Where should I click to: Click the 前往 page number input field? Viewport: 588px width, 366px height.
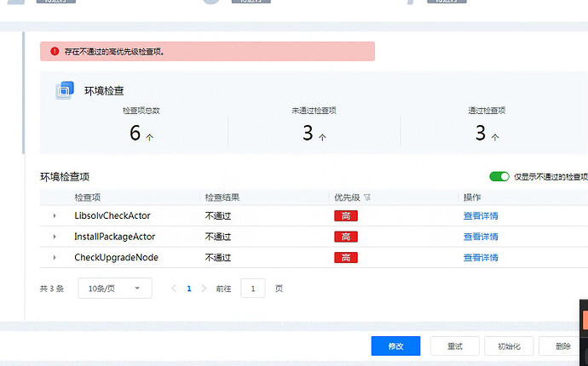253,289
